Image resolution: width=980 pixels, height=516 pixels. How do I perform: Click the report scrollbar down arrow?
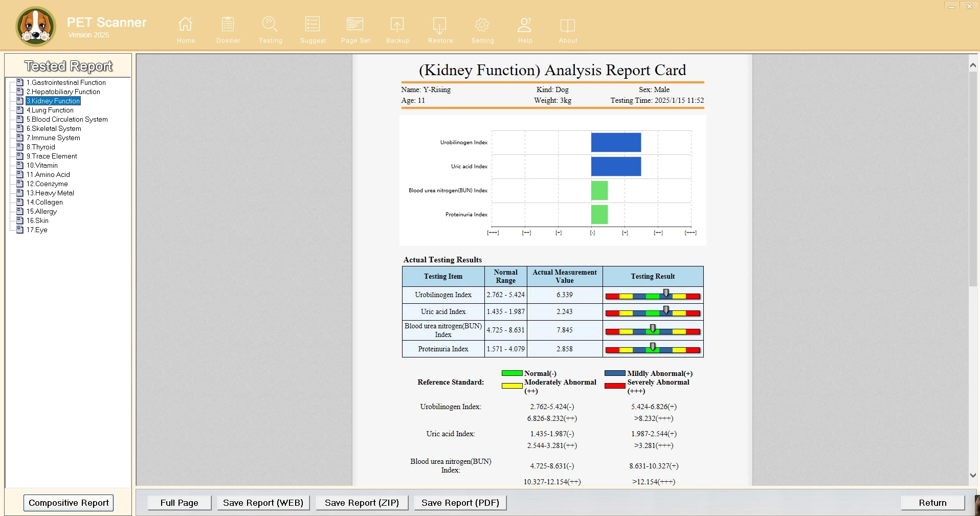coord(973,475)
